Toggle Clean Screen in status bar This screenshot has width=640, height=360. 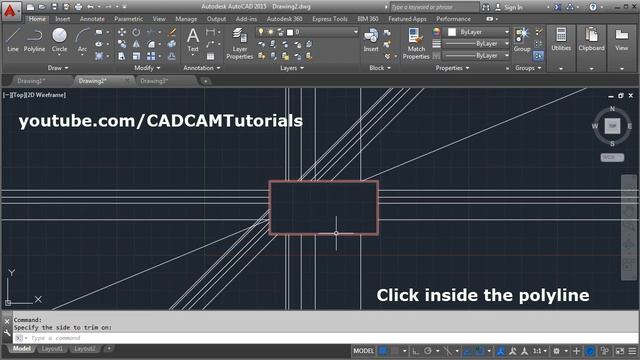pos(620,351)
